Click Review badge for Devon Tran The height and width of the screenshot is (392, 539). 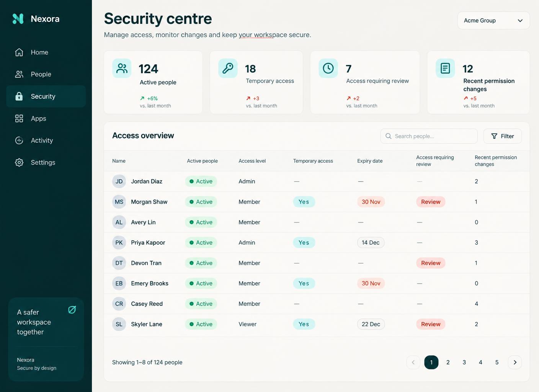[x=431, y=263]
